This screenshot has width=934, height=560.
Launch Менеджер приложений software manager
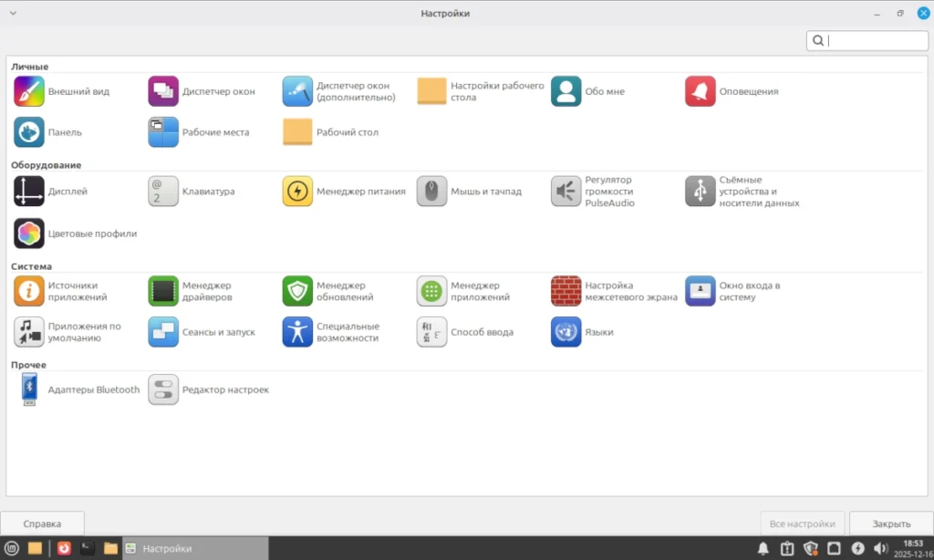click(x=463, y=291)
